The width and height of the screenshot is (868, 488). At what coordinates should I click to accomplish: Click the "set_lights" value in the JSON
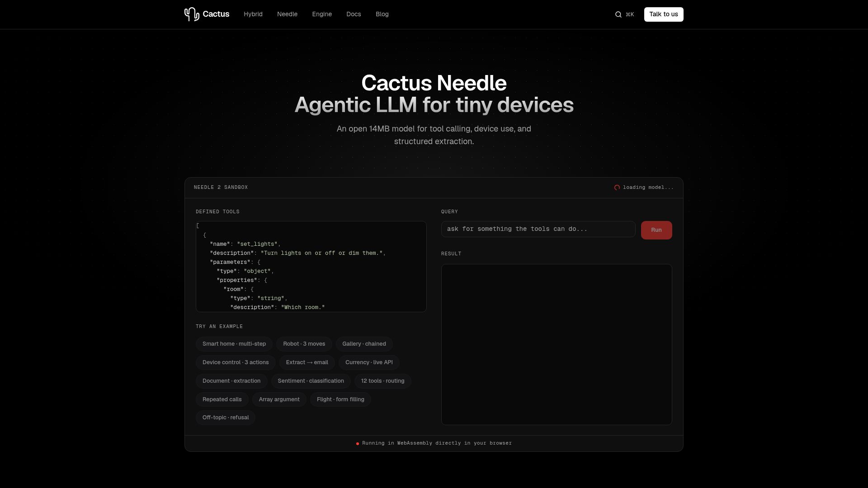[x=257, y=244]
